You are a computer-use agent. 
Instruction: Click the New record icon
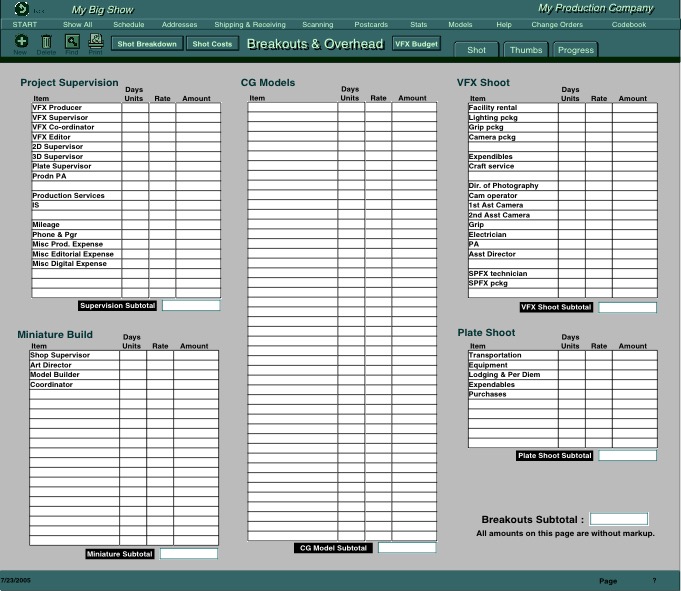[21, 42]
